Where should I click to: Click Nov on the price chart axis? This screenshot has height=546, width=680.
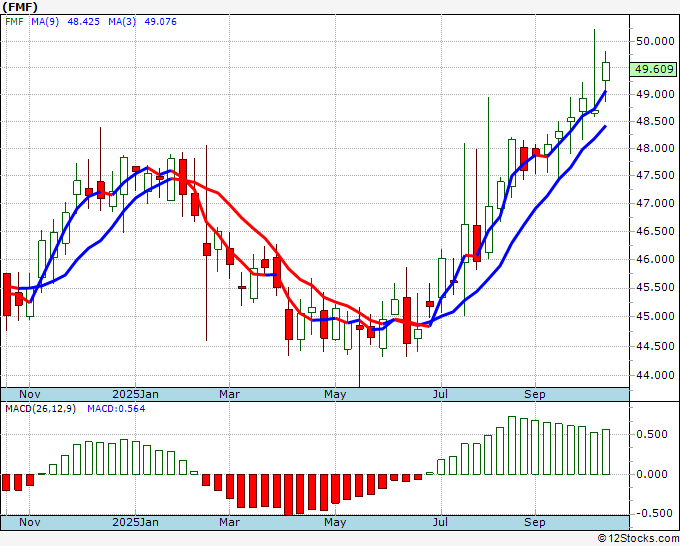(x=29, y=394)
